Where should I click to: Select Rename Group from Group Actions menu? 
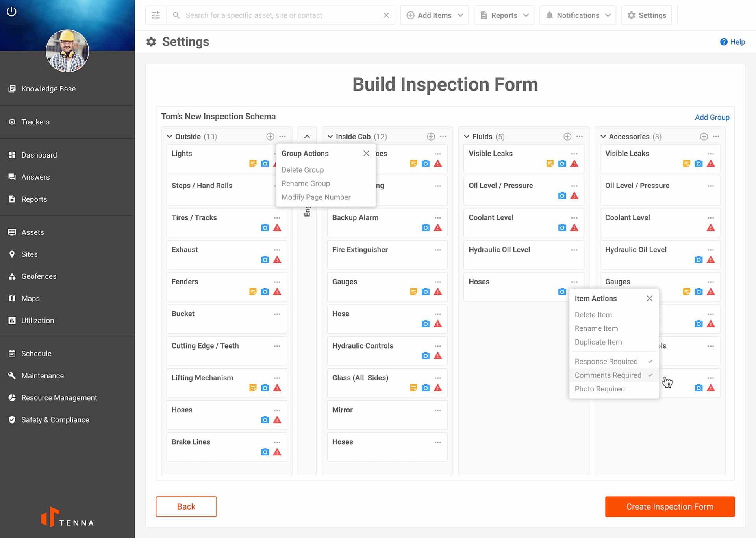[306, 184]
